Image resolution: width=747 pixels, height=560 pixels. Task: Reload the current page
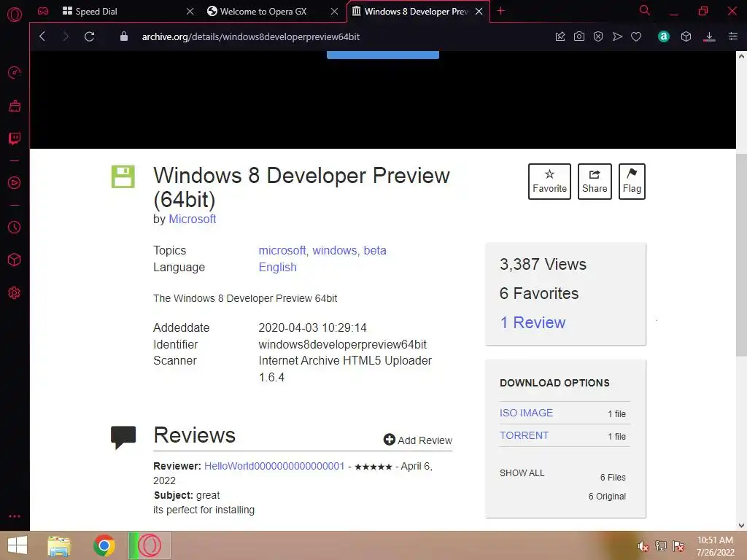coord(90,36)
